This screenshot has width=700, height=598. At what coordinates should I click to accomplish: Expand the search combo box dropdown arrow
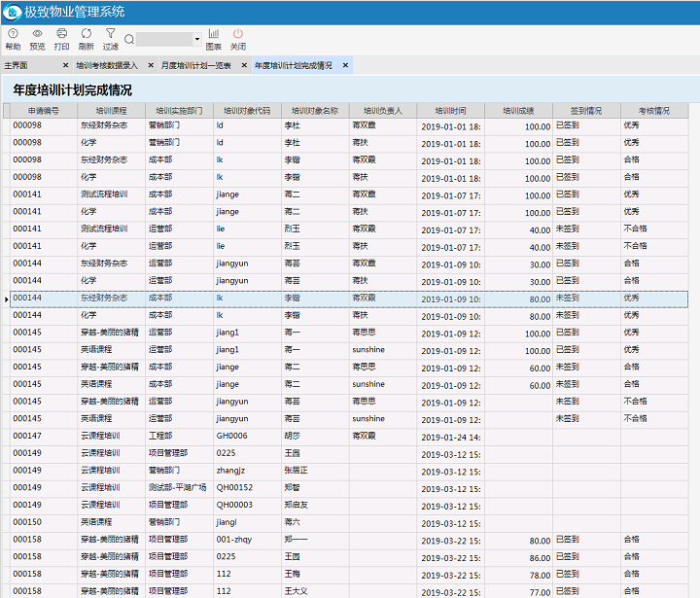(196, 39)
